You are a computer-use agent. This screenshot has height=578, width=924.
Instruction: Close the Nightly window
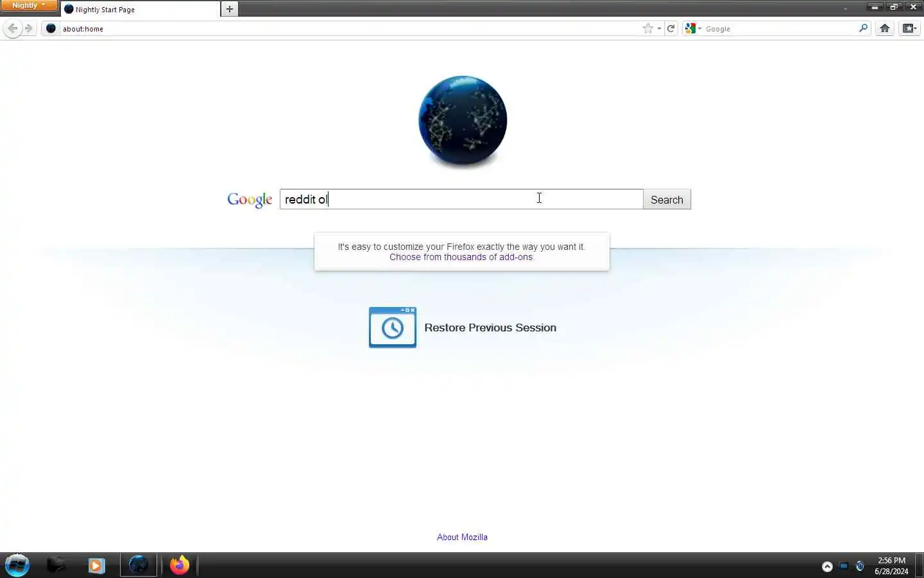(x=913, y=6)
